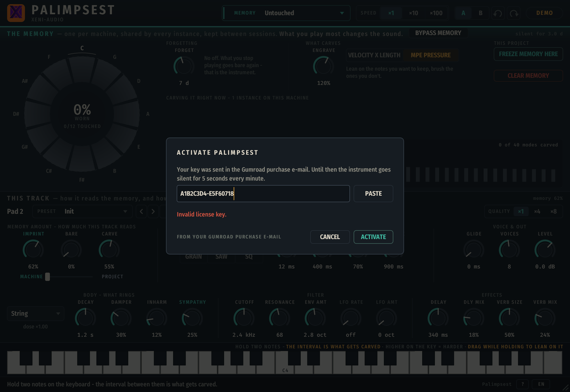Select speed ×100
Screen dimensions: 570x392
coord(436,13)
